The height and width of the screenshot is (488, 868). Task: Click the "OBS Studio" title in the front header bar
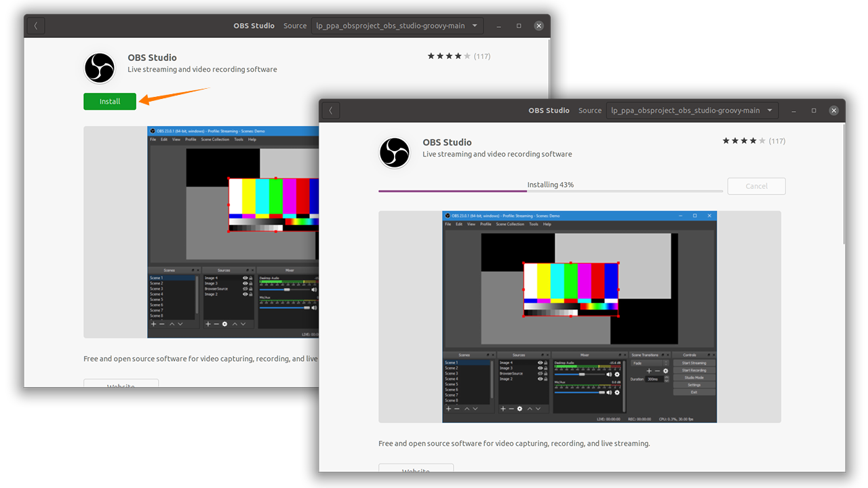point(549,110)
